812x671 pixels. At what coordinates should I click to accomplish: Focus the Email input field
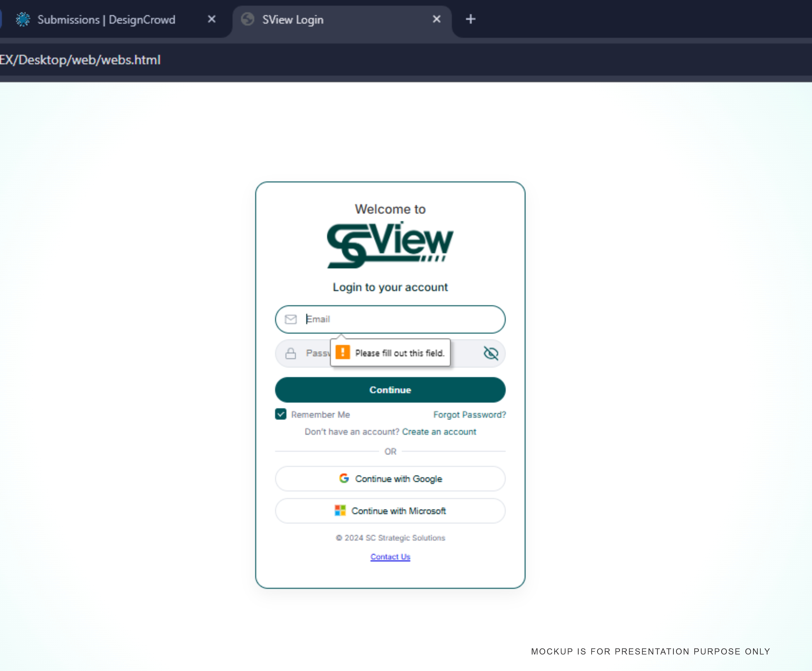(390, 319)
